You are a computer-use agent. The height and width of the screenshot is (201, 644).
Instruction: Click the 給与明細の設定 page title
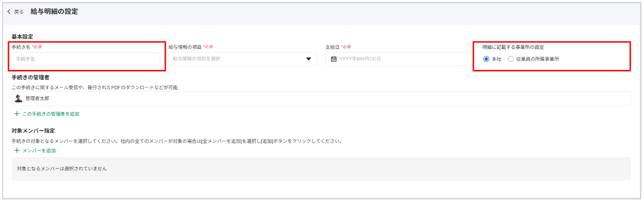tap(54, 11)
